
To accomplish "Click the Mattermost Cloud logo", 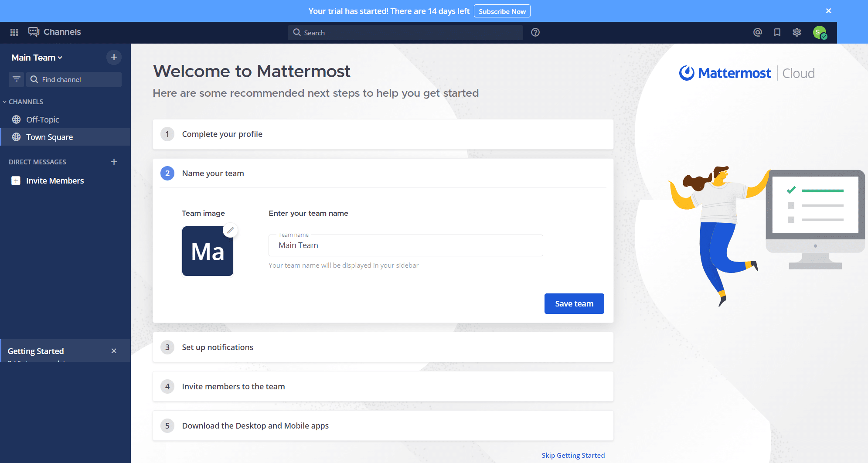I will pos(747,73).
